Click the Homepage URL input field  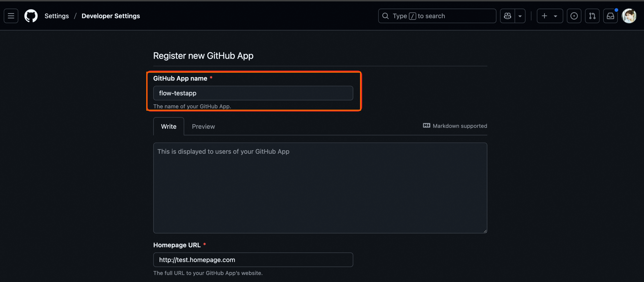[253, 260]
